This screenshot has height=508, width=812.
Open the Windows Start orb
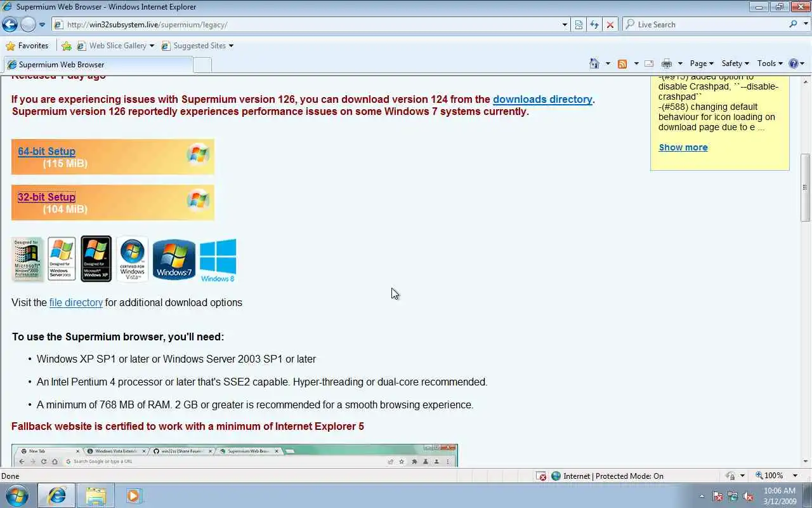(x=16, y=495)
